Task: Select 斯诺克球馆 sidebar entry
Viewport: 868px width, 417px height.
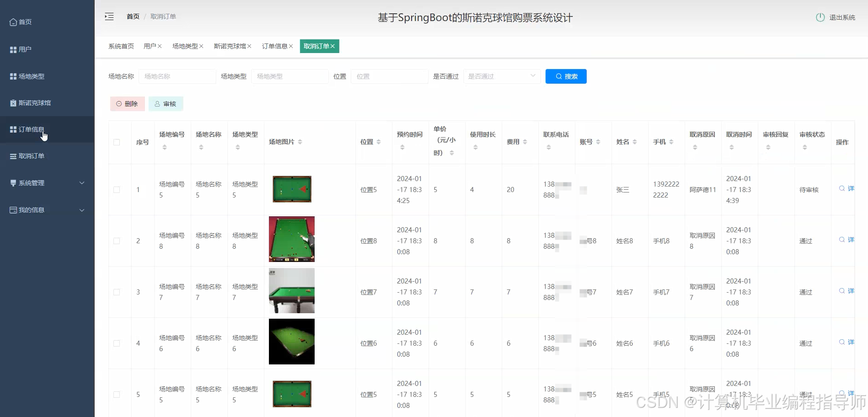Action: [x=34, y=102]
